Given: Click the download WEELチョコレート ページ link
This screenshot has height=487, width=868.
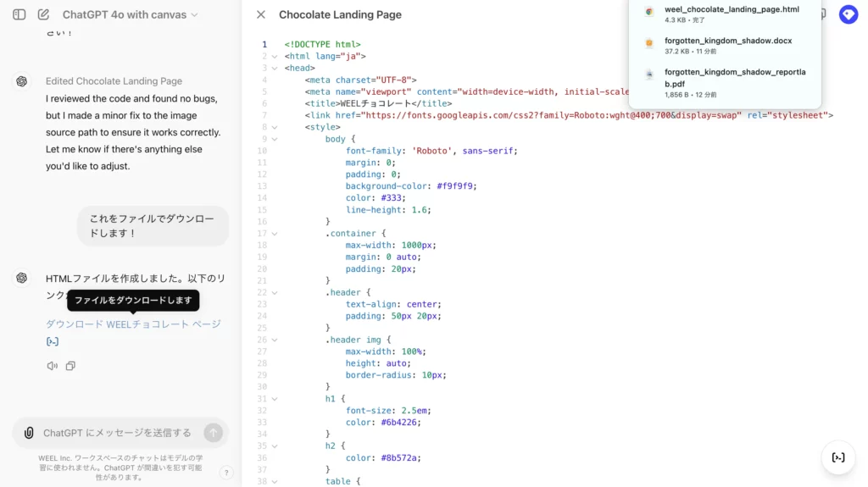Looking at the screenshot, I should click(133, 324).
